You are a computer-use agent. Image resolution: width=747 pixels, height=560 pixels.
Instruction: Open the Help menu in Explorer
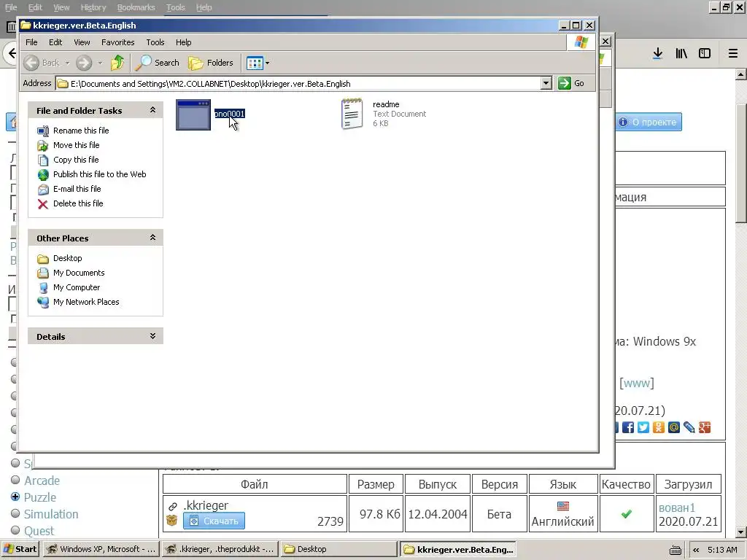click(183, 42)
